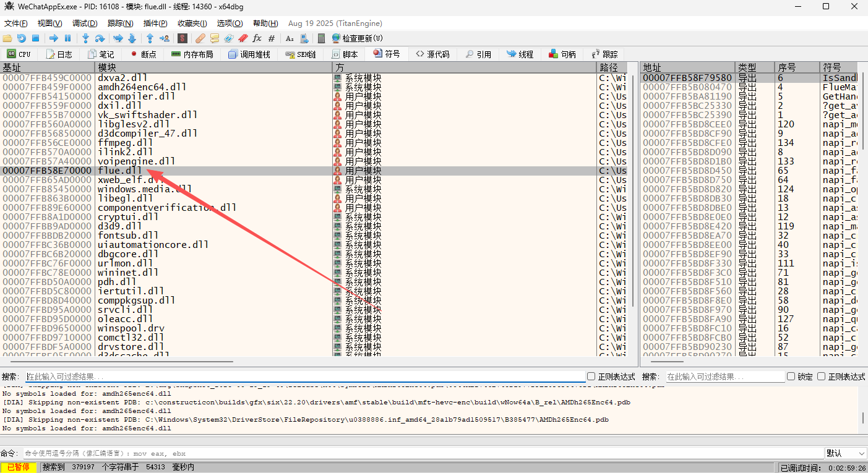
Task: Click the Trace Over icon
Action: (131, 38)
